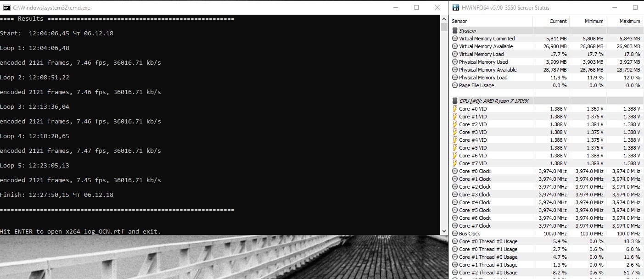
Task: Click the Loop 1 timestamp line
Action: (x=35, y=48)
